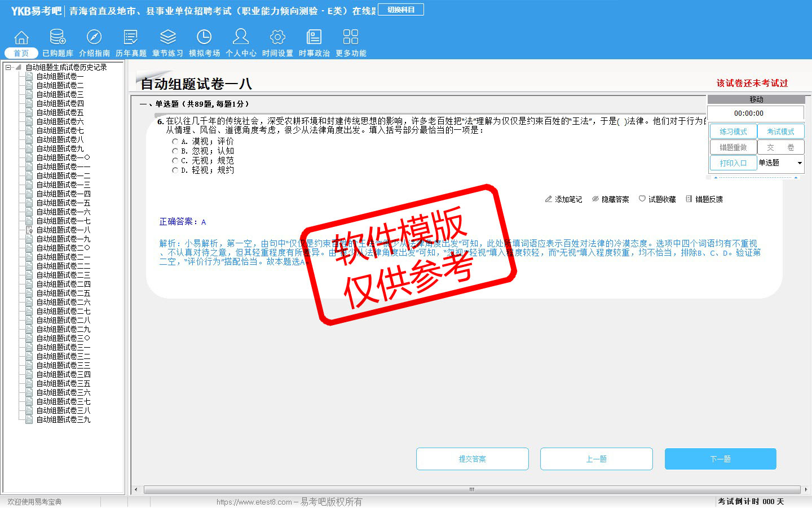Open the 已购题库 database icon
This screenshot has height=508, width=812.
click(58, 38)
